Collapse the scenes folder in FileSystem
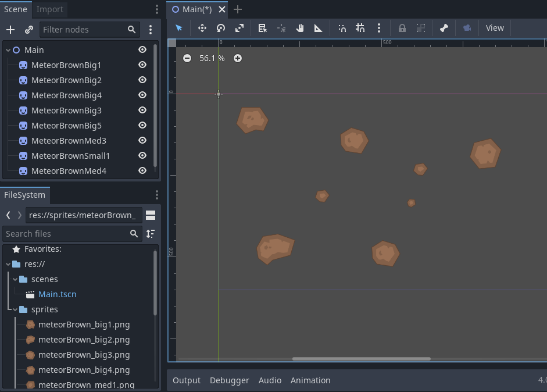The image size is (547, 392). (x=16, y=279)
